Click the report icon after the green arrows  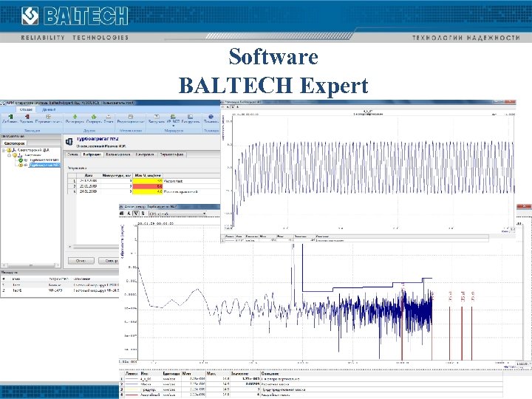[x=109, y=117]
